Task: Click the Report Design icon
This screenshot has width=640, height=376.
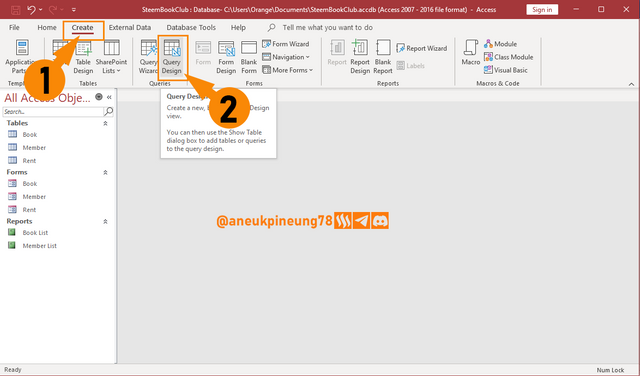Action: tap(360, 48)
